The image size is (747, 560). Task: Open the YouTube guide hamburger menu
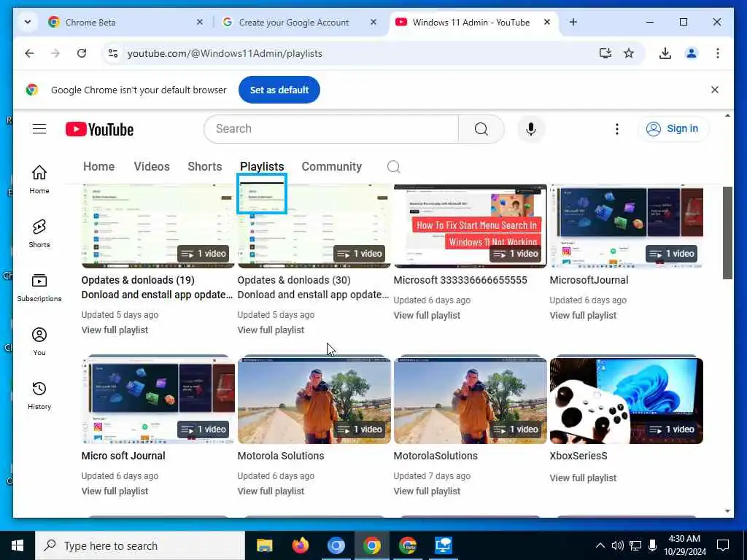point(39,129)
